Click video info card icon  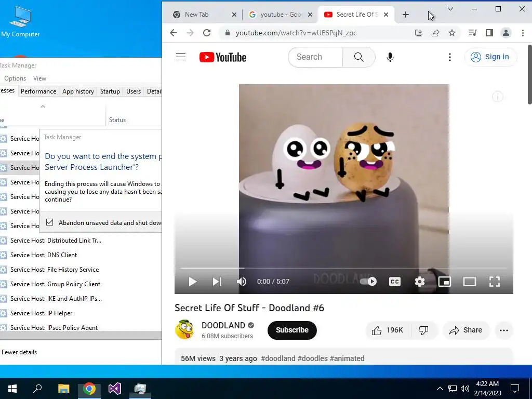click(497, 97)
